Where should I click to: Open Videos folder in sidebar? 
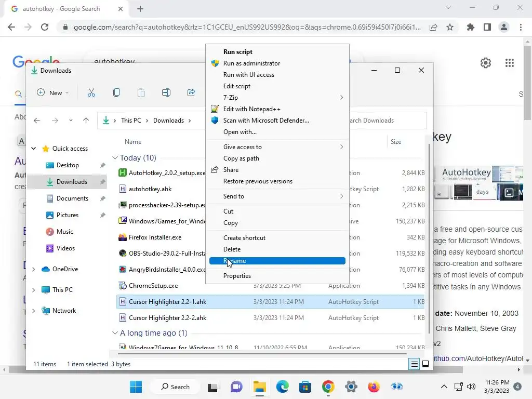coord(67,248)
